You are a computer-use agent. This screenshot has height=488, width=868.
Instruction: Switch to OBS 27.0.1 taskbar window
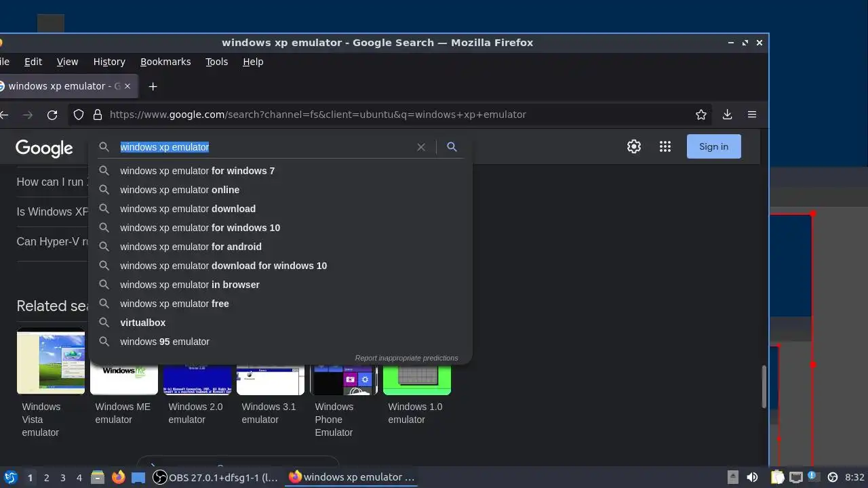216,477
